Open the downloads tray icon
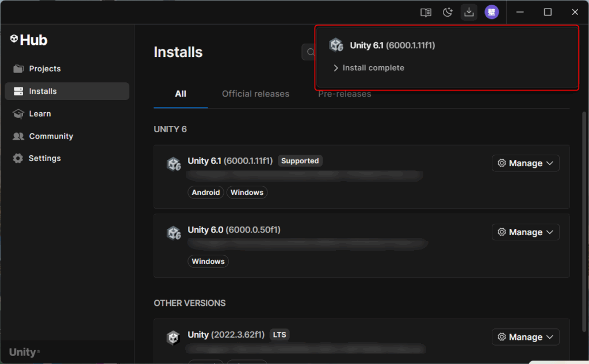The image size is (589, 364). pyautogui.click(x=469, y=13)
